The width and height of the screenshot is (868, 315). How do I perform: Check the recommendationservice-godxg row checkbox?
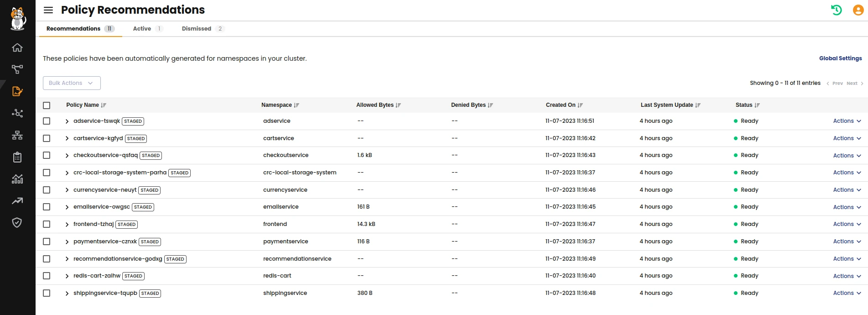[47, 259]
